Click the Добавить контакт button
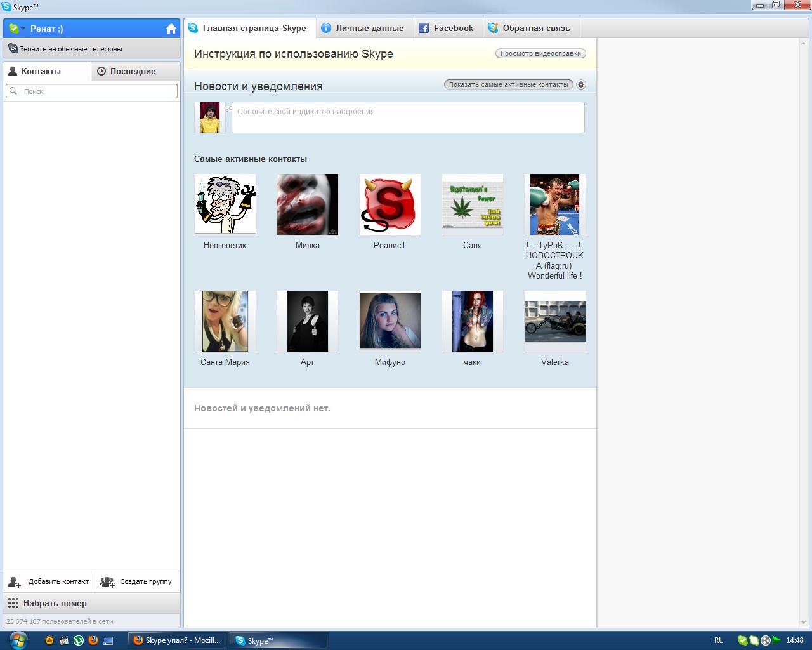 point(49,581)
